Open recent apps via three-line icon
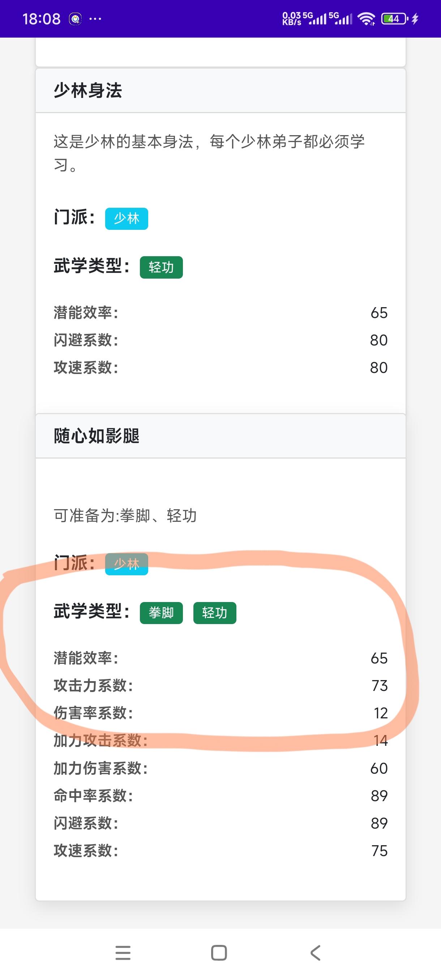The width and height of the screenshot is (441, 980). (x=123, y=953)
